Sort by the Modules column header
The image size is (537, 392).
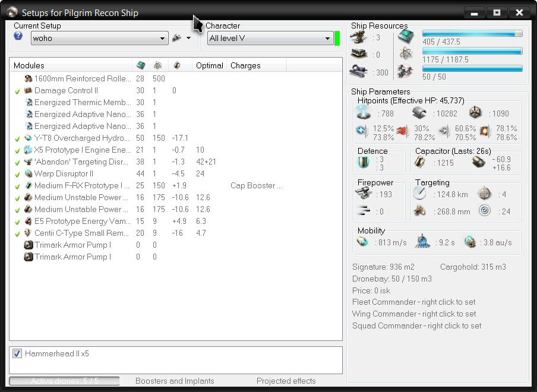[71, 65]
